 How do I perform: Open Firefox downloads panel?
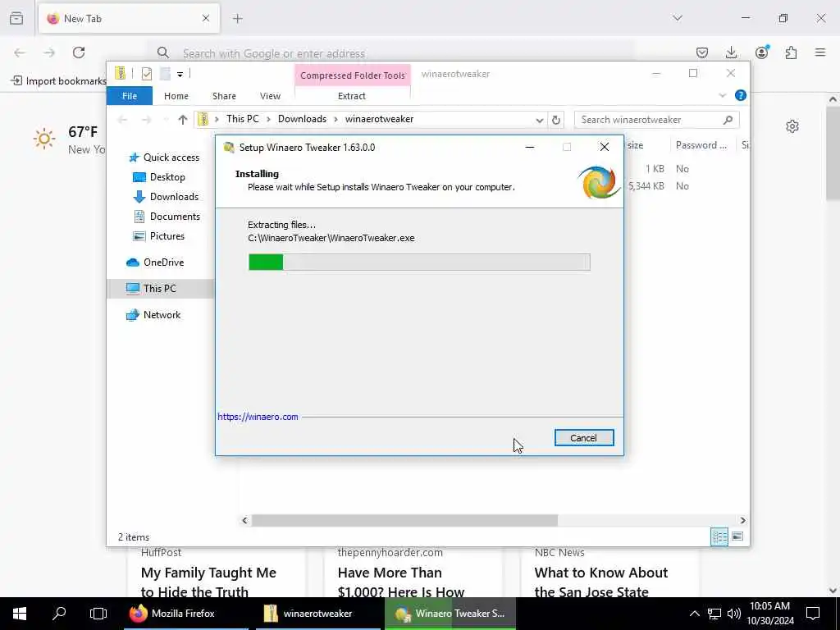click(x=731, y=52)
